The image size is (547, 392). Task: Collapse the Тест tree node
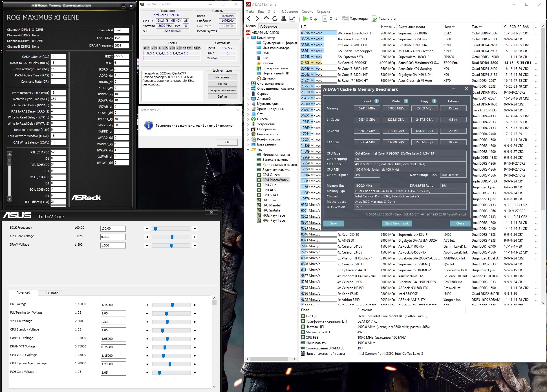pos(248,149)
